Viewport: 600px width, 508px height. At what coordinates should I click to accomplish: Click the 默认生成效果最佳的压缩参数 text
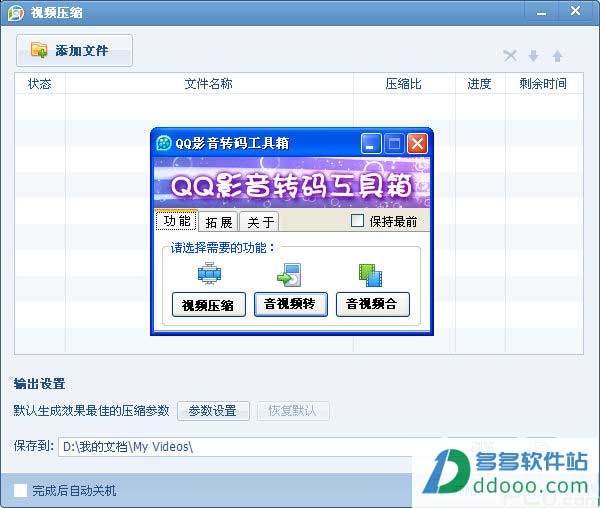point(91,410)
